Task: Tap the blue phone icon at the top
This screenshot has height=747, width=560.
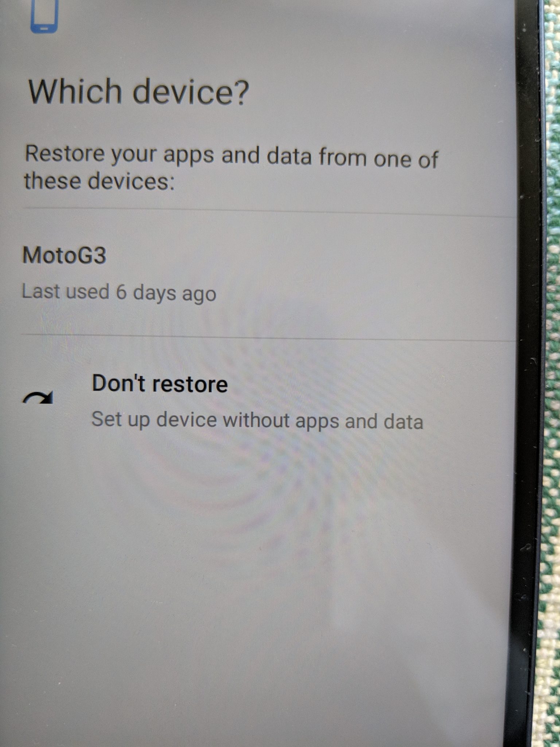Action: (44, 16)
